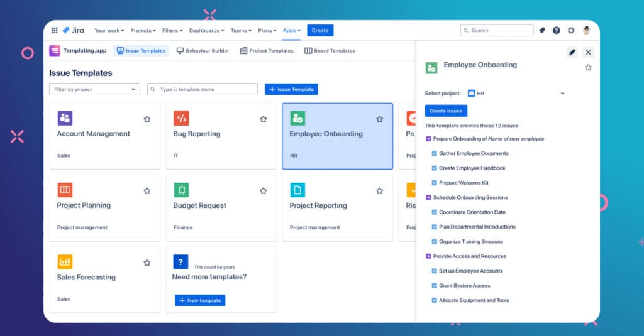Viewport: 644px width, 336px height.
Task: Click the Prepare Onboarding issue type icon
Action: 428,139
